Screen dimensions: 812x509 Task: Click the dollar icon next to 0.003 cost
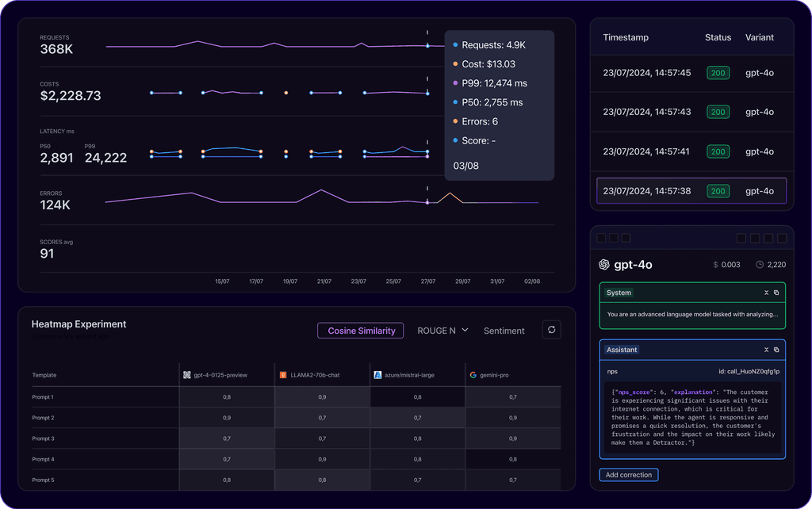[715, 264]
